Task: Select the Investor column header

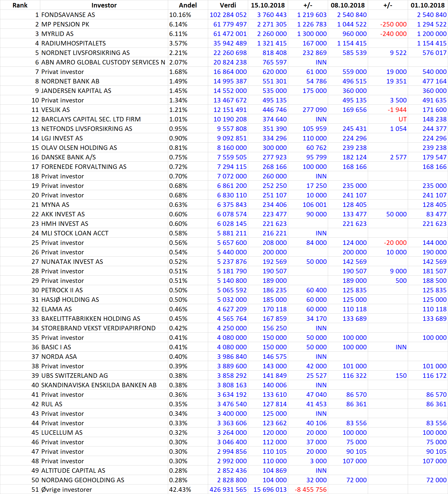Action: 104,5
